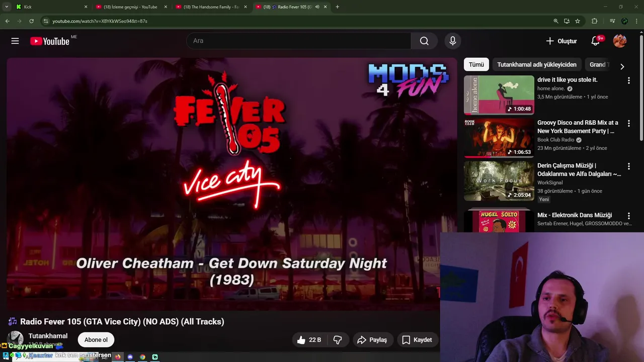The width and height of the screenshot is (644, 362).
Task: Dislike the video with thumbs down
Action: [x=338, y=340]
